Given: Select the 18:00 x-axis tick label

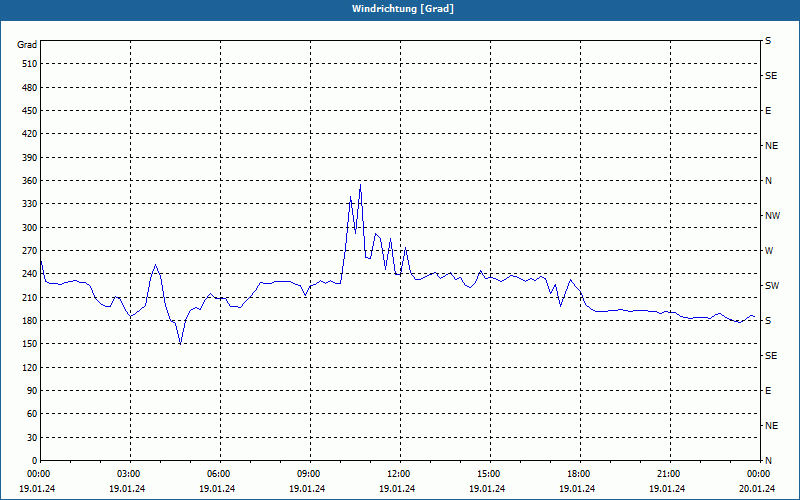Looking at the screenshot, I should coord(580,474).
